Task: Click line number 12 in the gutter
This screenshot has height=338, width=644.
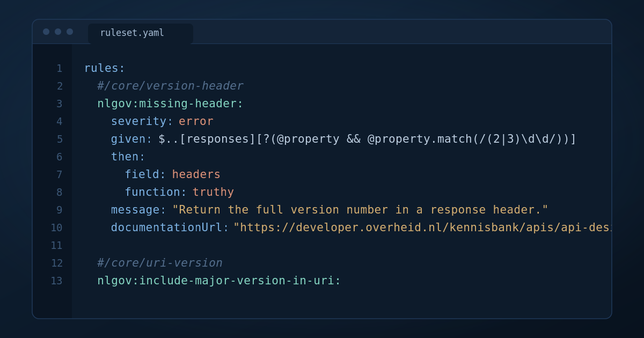Action: (x=57, y=263)
